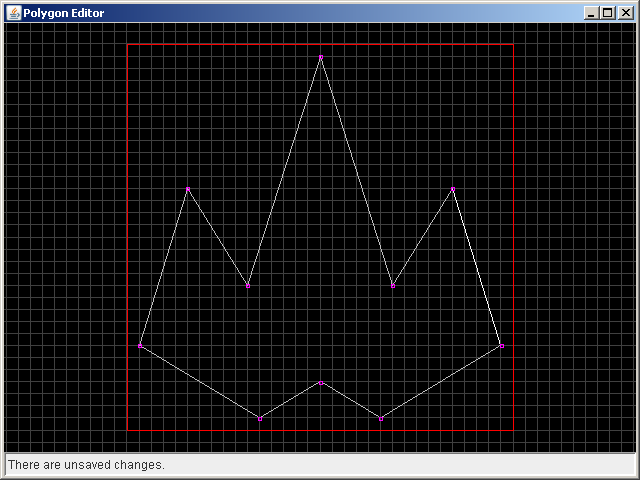
Task: Click the right inner valley vertex
Action: click(x=393, y=285)
